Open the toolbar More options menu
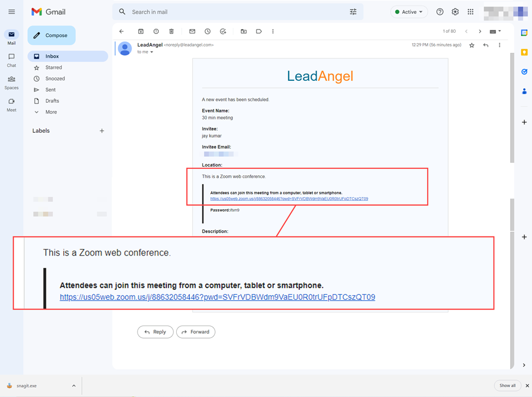Image resolution: width=532 pixels, height=397 pixels. pos(273,31)
